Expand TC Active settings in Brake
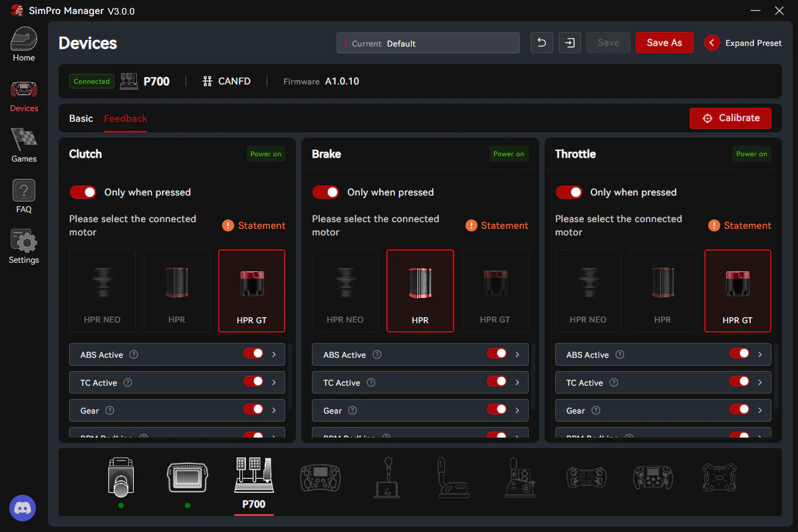The height and width of the screenshot is (532, 798). [517, 383]
